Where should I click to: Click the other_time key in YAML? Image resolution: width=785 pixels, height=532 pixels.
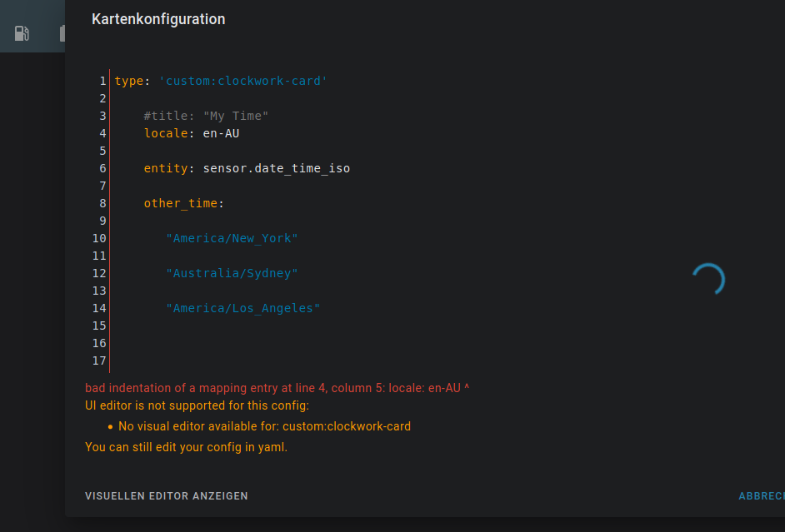click(181, 203)
